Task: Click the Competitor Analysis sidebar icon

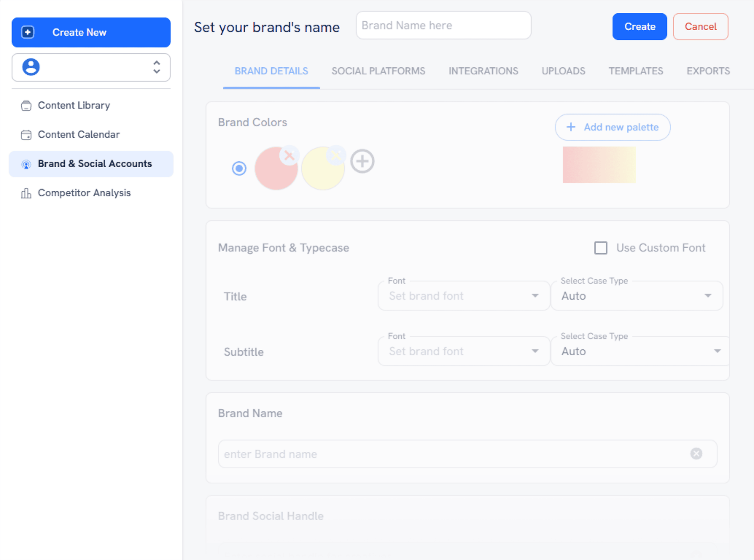Action: point(27,193)
